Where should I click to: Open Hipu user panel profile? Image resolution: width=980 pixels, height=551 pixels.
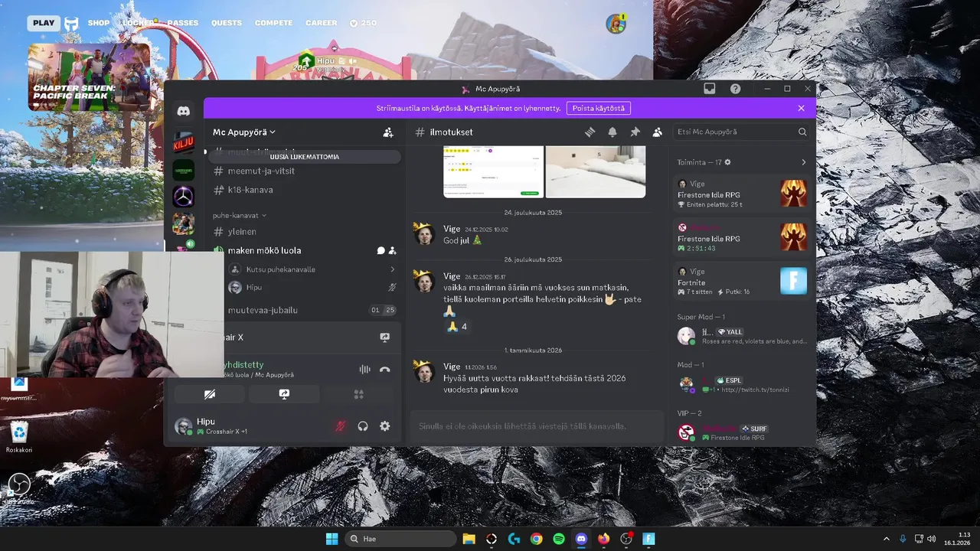tap(222, 426)
